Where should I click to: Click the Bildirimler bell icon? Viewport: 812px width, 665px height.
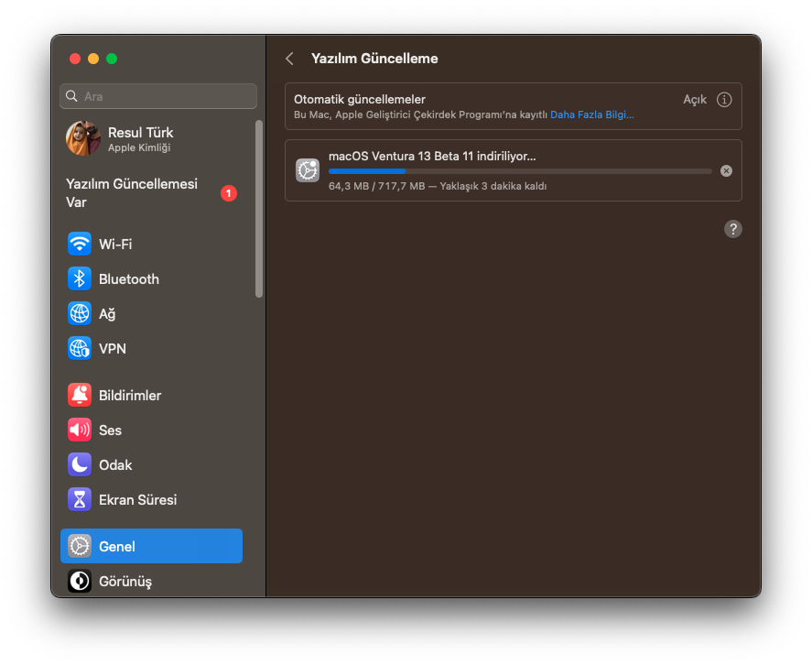click(x=80, y=396)
